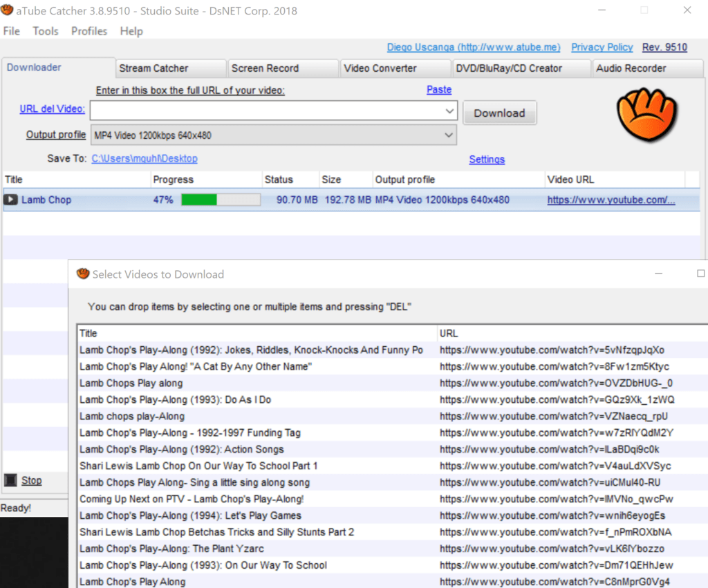Open the Profiles menu

89,31
